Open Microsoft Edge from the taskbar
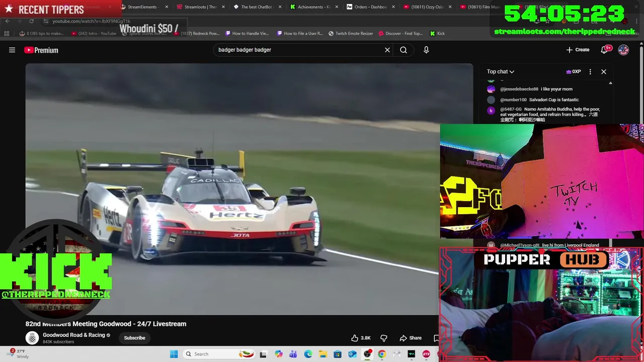Screen dimensions: 644x362 point(308,354)
